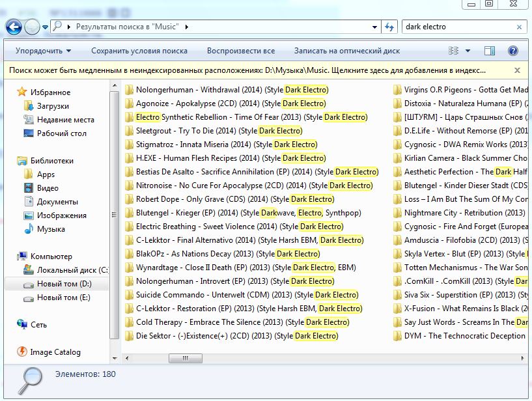Screen dimensions: 532x401
Task: Click Сохранить условия поиска
Action: [139, 51]
